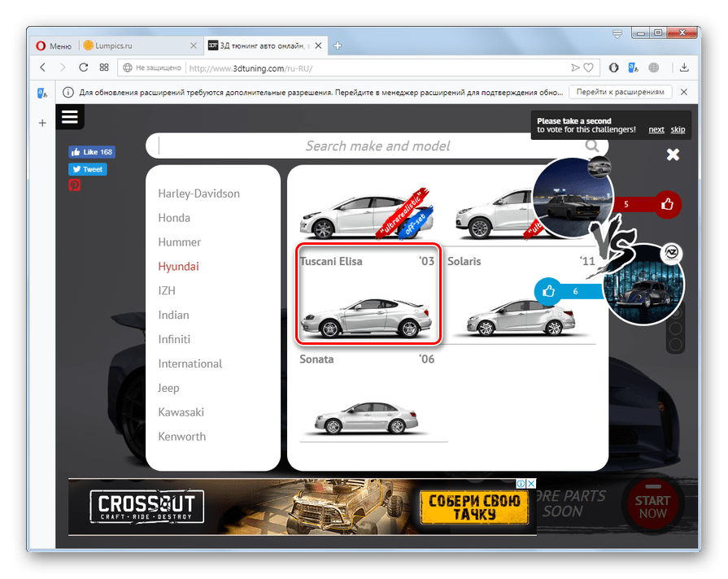The height and width of the screenshot is (579, 728).
Task: Select Hyundai in the make list
Action: pyautogui.click(x=178, y=267)
